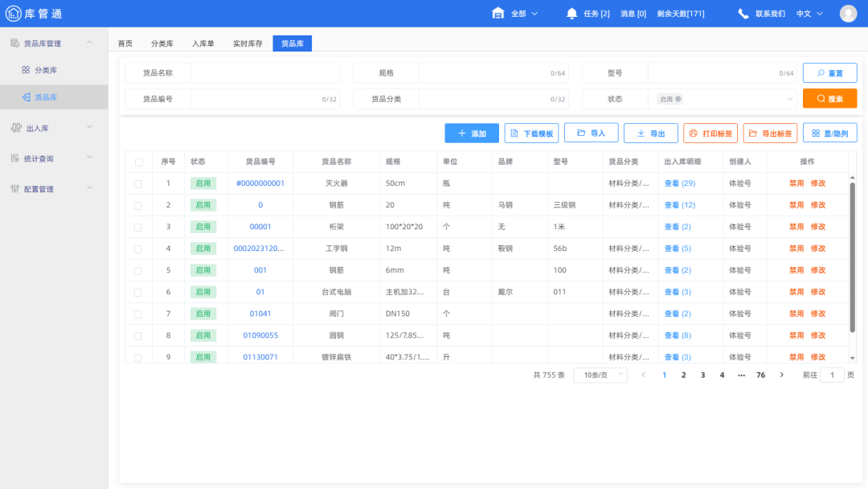Click the 导出 download icon button
Image resolution: width=868 pixels, height=489 pixels.
tap(640, 133)
